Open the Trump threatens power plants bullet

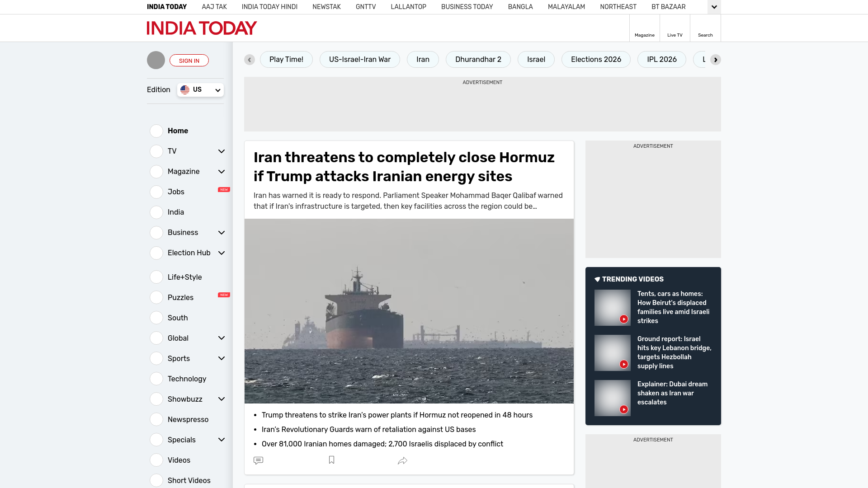397,415
